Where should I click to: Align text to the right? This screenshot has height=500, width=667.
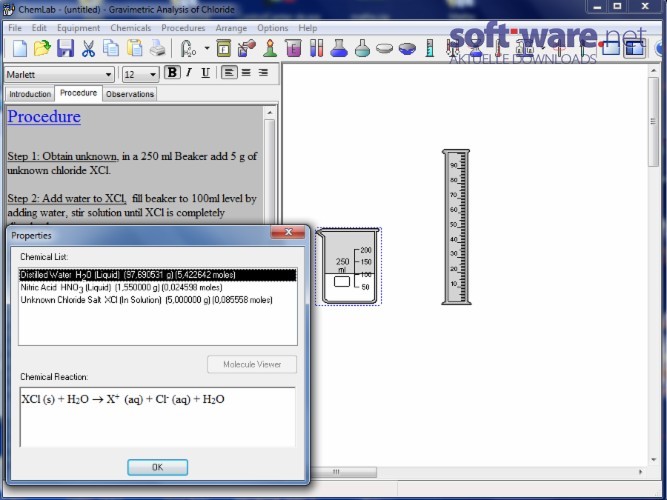263,73
